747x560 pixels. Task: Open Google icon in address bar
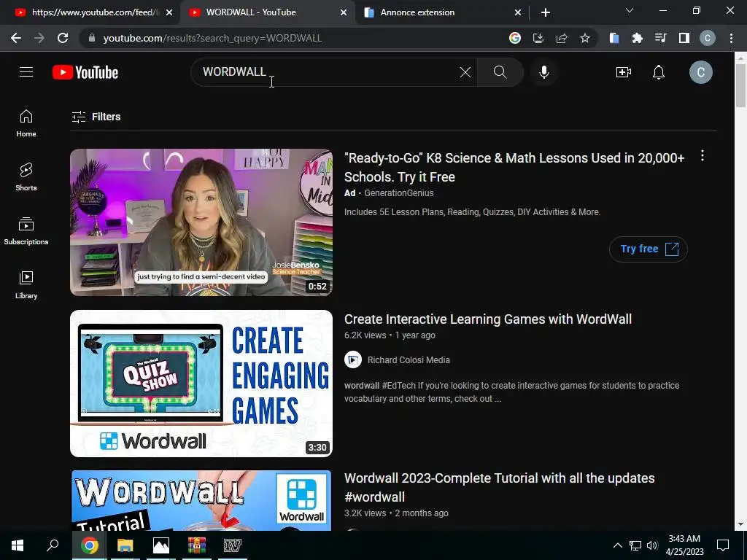click(514, 38)
